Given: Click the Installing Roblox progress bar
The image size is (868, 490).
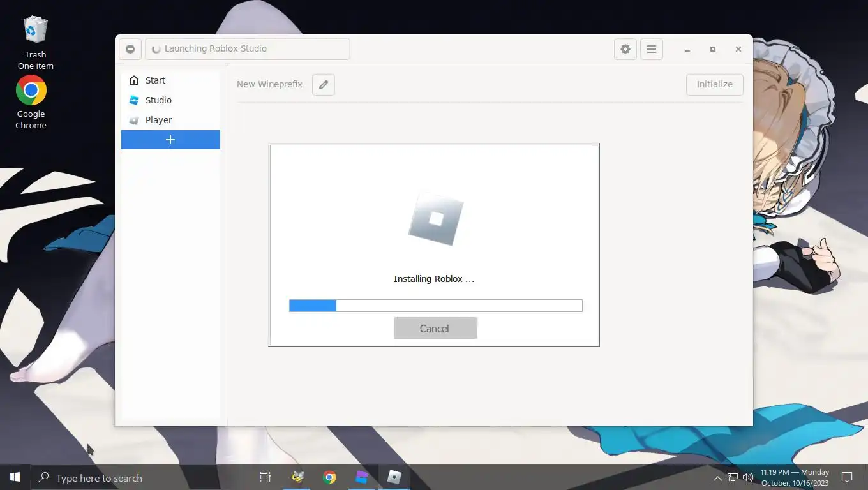Looking at the screenshot, I should click(x=435, y=306).
